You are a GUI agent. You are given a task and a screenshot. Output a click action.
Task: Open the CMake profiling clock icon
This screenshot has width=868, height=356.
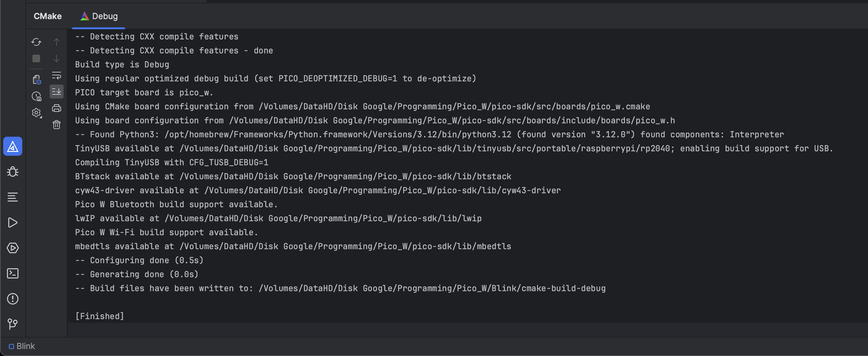click(x=36, y=97)
